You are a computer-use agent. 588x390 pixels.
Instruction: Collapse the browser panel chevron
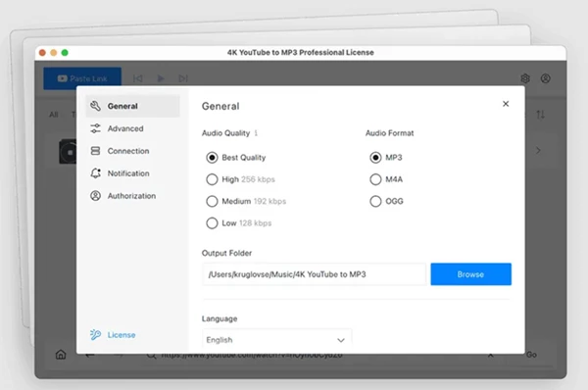[491, 355]
